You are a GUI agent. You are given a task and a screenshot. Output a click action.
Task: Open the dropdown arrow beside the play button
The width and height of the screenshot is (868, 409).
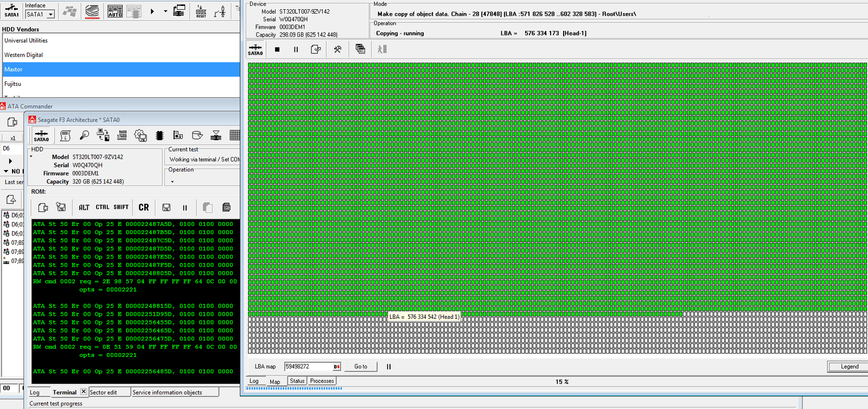coord(165,11)
